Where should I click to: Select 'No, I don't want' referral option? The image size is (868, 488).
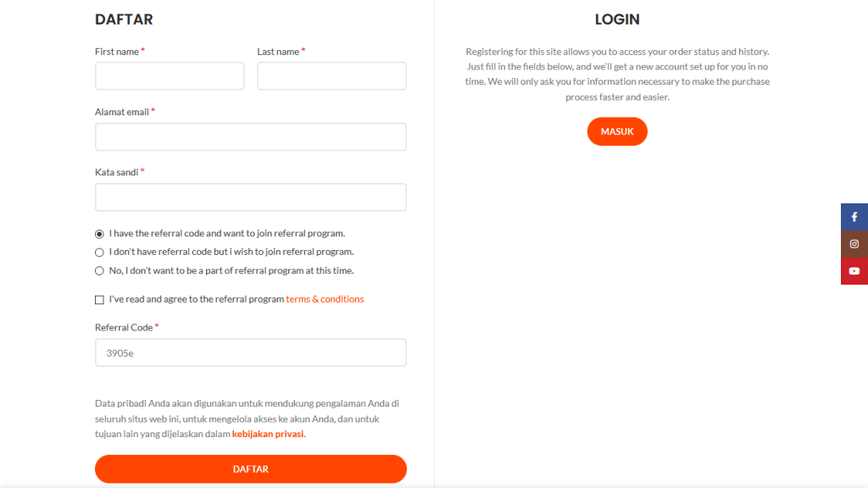tap(99, 271)
